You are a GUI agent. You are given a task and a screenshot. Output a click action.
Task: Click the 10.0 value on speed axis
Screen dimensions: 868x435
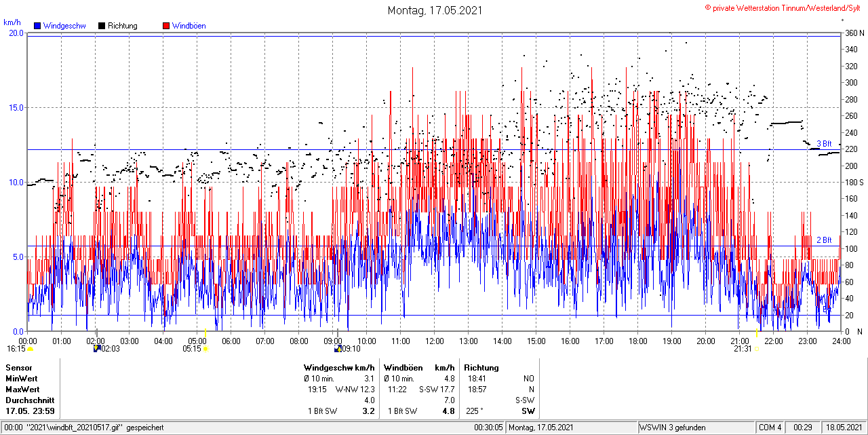coord(15,182)
